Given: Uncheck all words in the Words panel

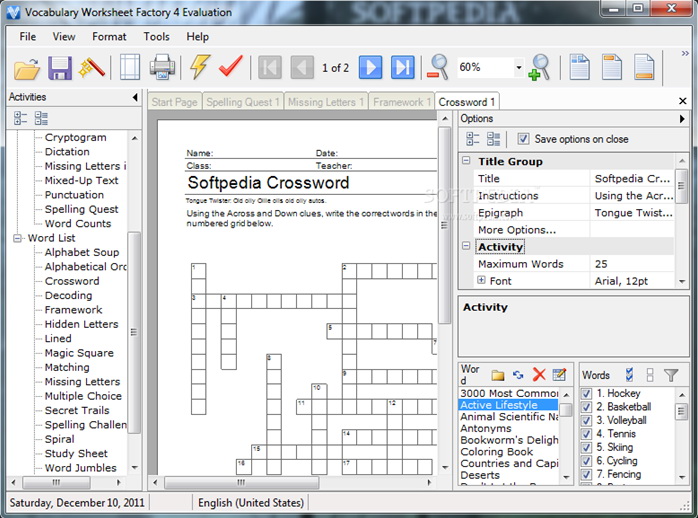Looking at the screenshot, I should 650,375.
